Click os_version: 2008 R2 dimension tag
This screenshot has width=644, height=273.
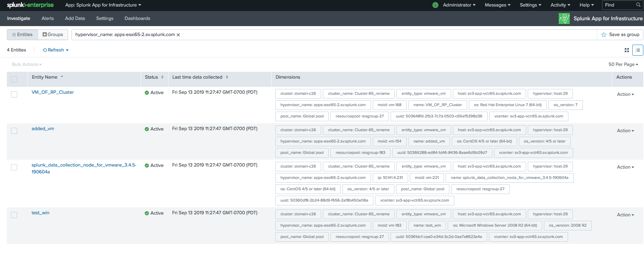[x=568, y=226]
